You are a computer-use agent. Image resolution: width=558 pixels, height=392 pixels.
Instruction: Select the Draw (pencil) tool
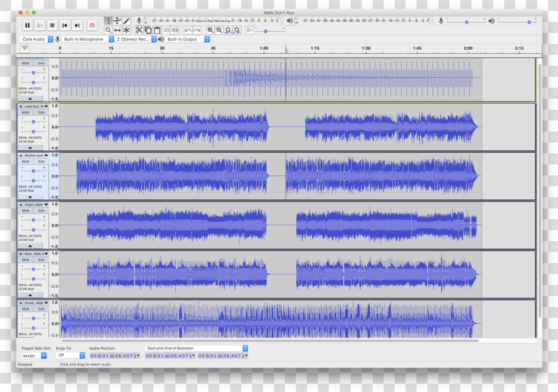[126, 21]
